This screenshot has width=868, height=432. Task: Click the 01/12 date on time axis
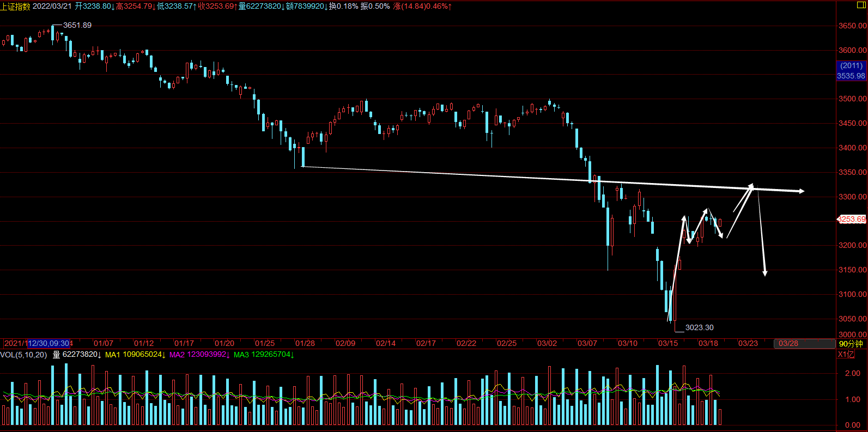pos(144,344)
